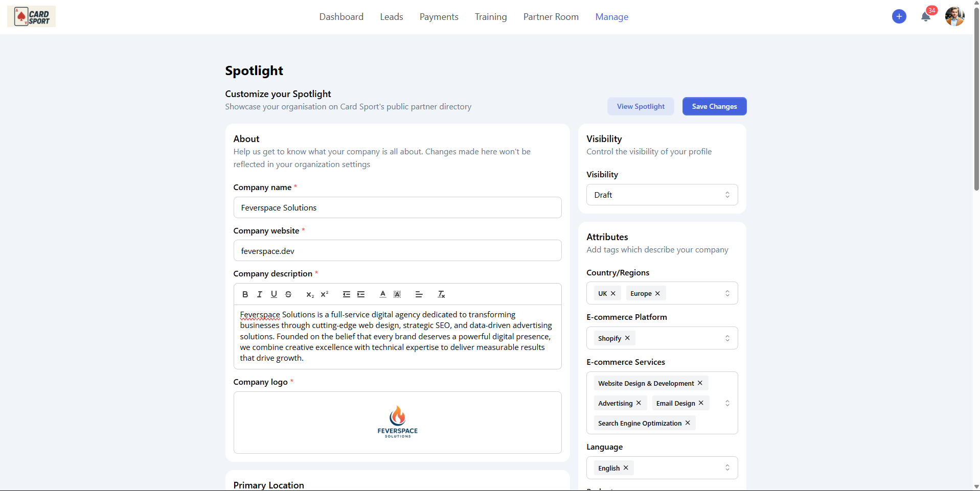Click the View Spotlight button
980x491 pixels.
click(x=641, y=106)
